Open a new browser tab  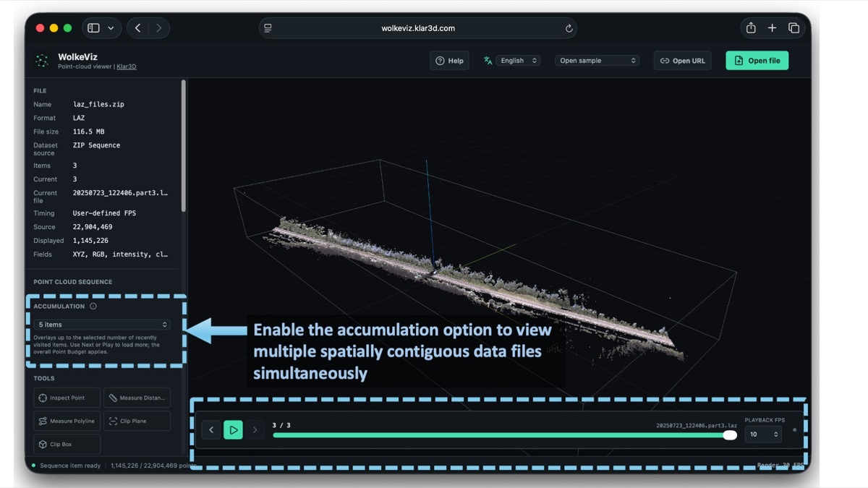(x=772, y=28)
